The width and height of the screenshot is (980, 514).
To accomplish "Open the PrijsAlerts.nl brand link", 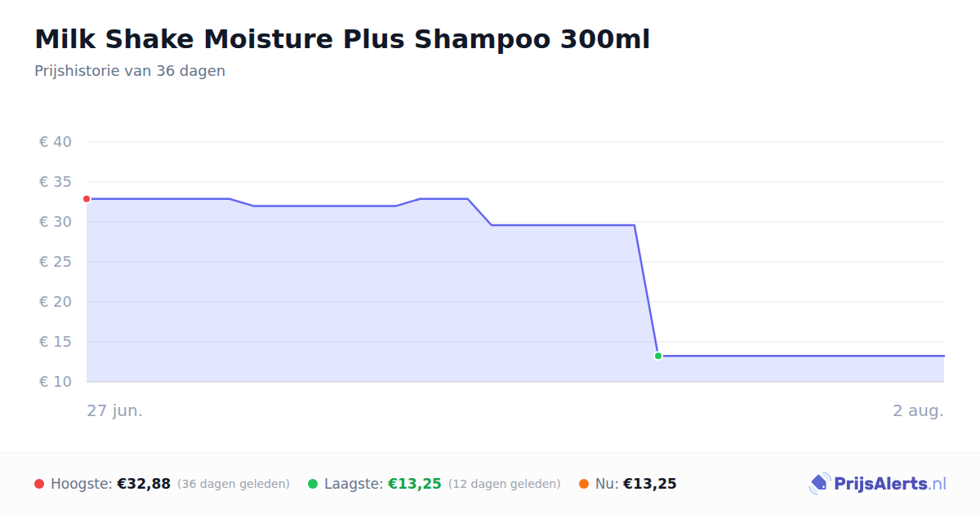I will [878, 484].
